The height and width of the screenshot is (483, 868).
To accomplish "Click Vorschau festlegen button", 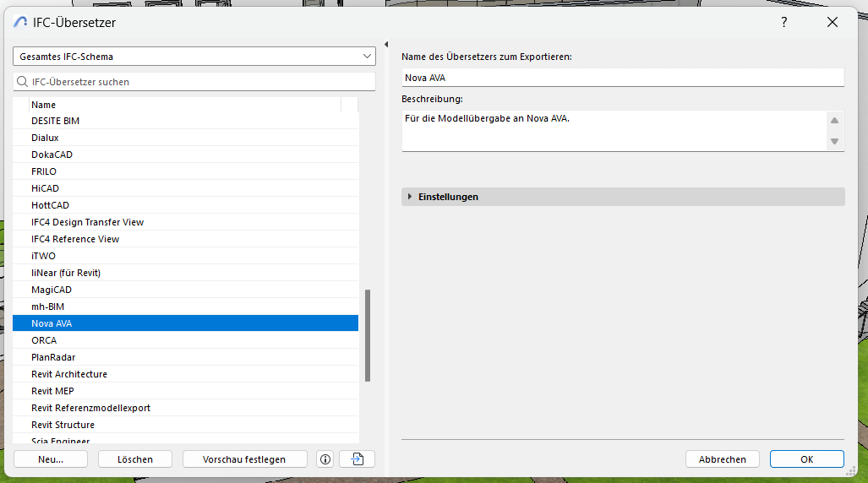I will coord(243,459).
